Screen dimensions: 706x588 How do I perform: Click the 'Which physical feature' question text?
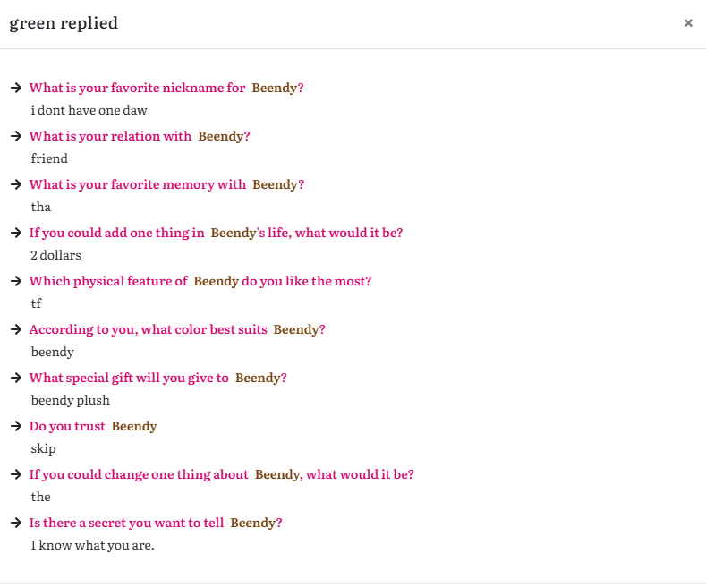(200, 281)
